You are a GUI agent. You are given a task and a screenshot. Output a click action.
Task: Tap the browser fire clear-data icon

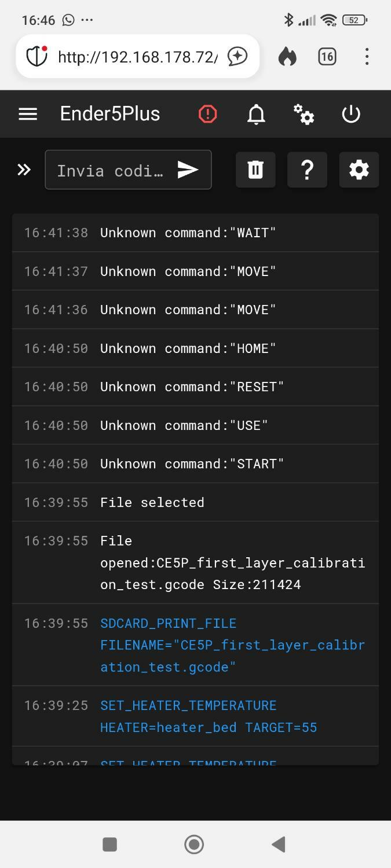287,57
